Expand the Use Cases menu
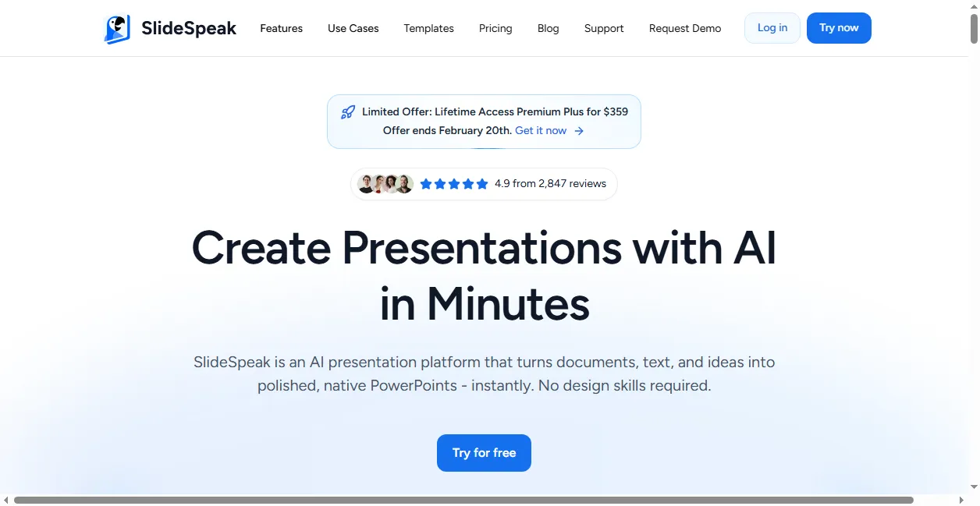This screenshot has height=506, width=980. point(353,28)
